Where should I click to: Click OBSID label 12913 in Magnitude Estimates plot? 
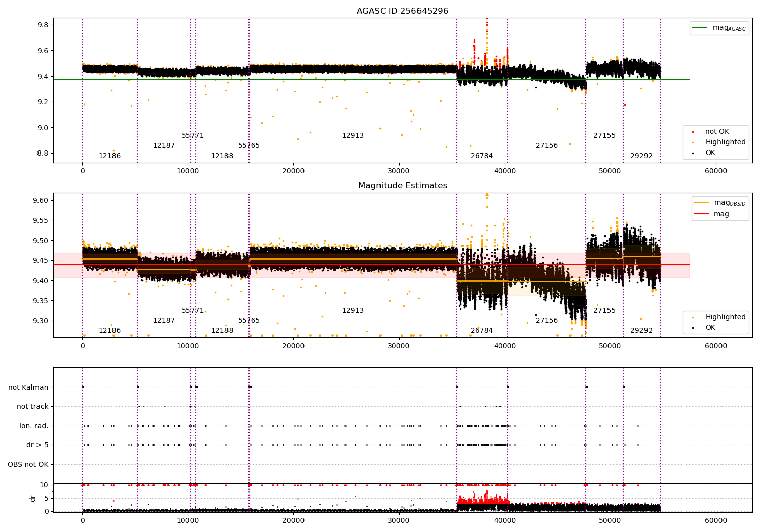click(x=353, y=311)
